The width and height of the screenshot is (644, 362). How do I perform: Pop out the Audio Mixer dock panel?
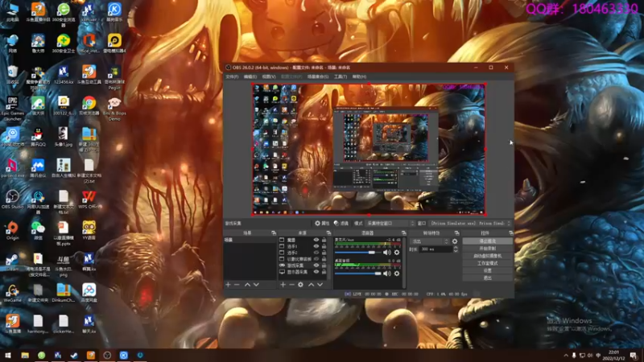pos(404,233)
